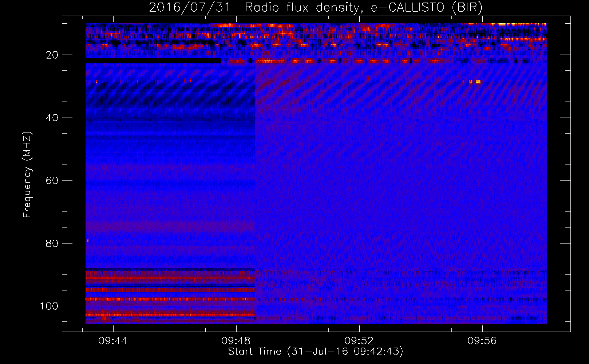The height and width of the screenshot is (364, 589).
Task: Click the 09:56 time tick label
Action: click(x=482, y=341)
